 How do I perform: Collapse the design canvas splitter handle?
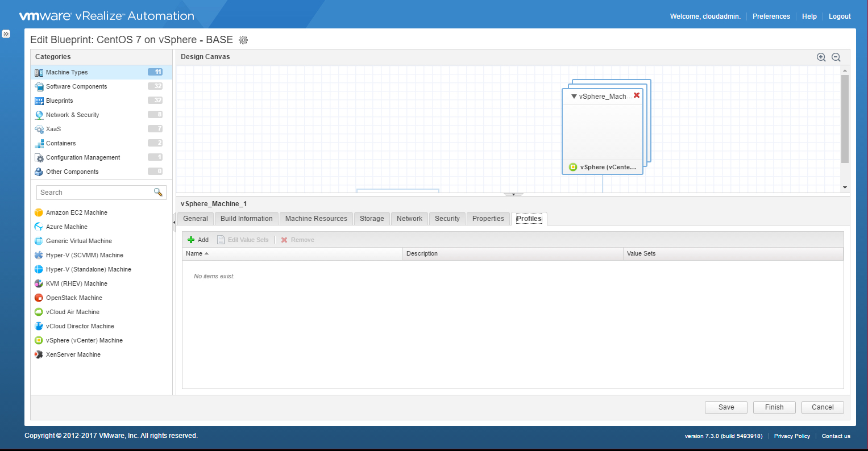pyautogui.click(x=513, y=194)
